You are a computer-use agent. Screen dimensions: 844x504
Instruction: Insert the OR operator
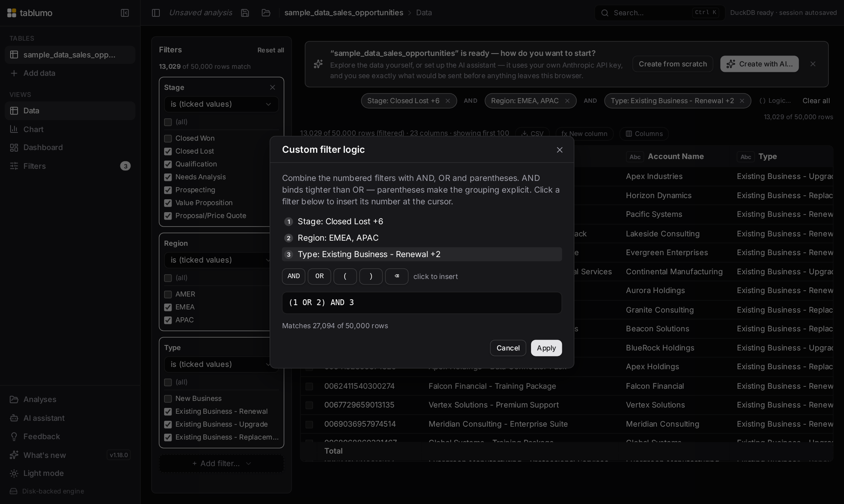point(319,276)
